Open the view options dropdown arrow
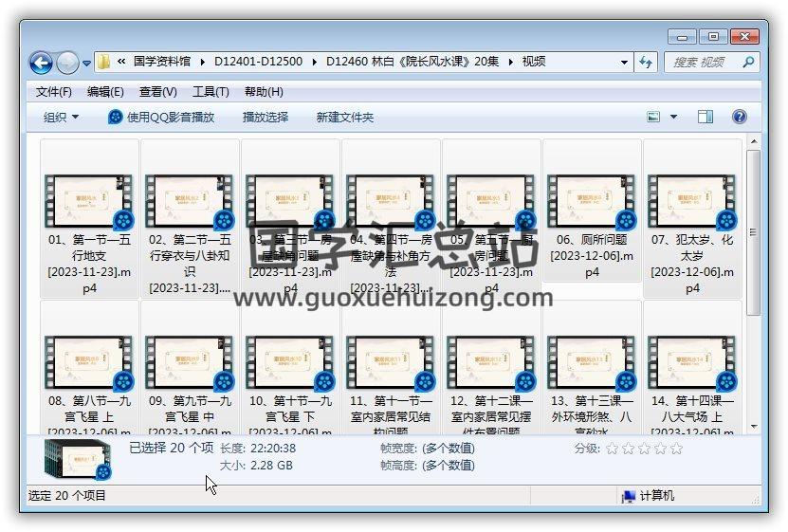 [673, 117]
